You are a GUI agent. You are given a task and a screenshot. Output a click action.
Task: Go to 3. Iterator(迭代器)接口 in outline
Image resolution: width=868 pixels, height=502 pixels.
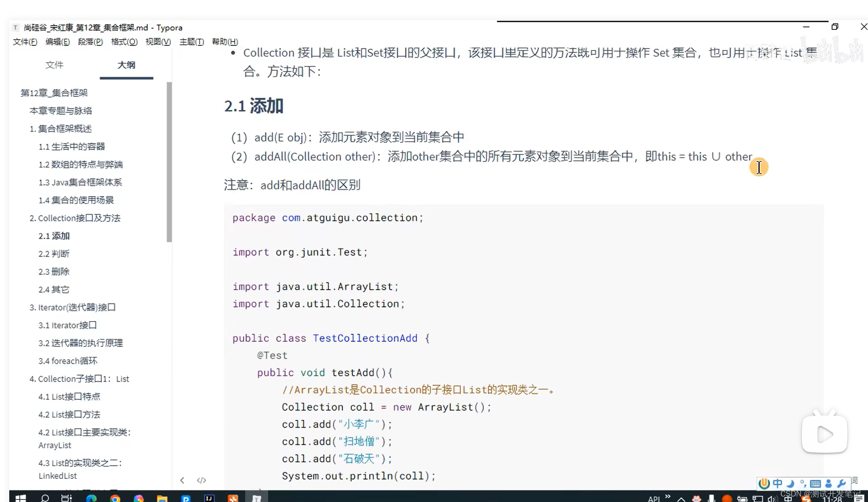click(x=72, y=308)
